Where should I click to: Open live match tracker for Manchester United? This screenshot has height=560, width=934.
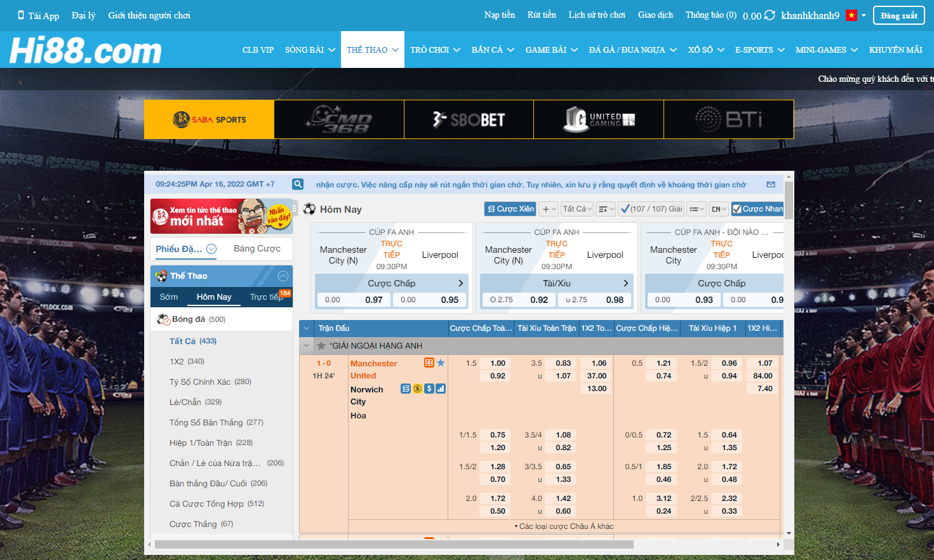coord(429,363)
